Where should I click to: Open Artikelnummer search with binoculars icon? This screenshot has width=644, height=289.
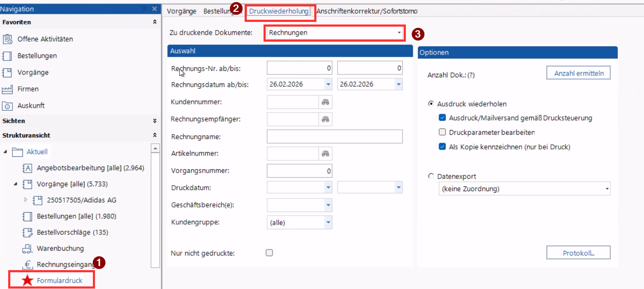(x=325, y=153)
